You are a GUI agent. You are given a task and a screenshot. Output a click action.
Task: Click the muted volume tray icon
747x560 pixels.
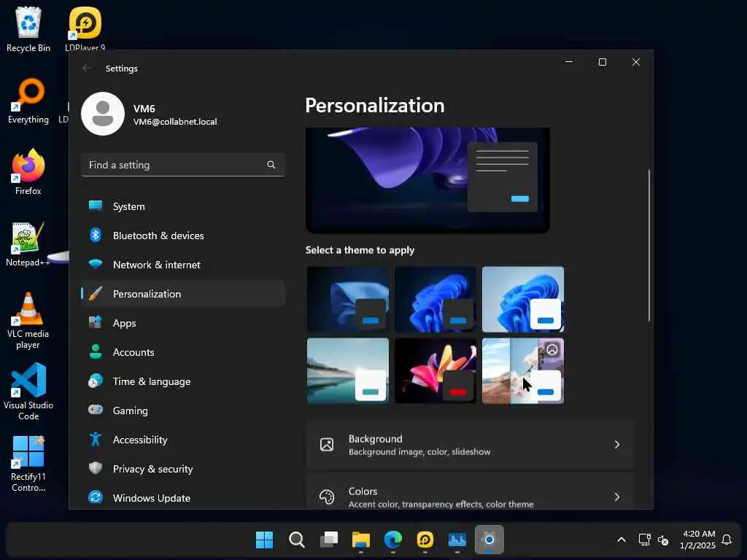pos(663,540)
